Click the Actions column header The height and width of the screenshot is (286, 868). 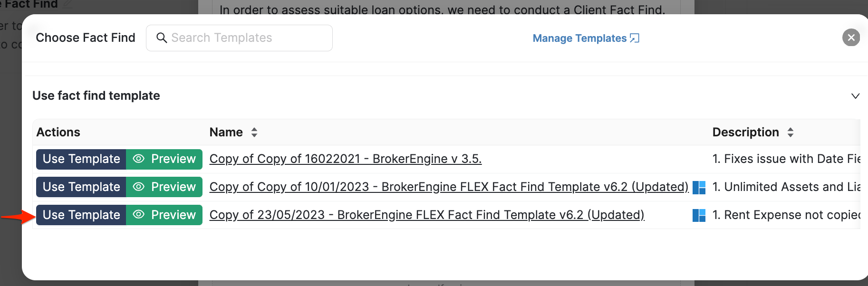tap(58, 132)
